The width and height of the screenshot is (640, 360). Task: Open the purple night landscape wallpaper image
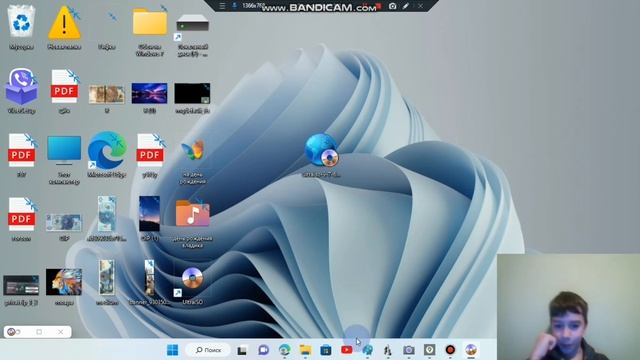pyautogui.click(x=149, y=93)
